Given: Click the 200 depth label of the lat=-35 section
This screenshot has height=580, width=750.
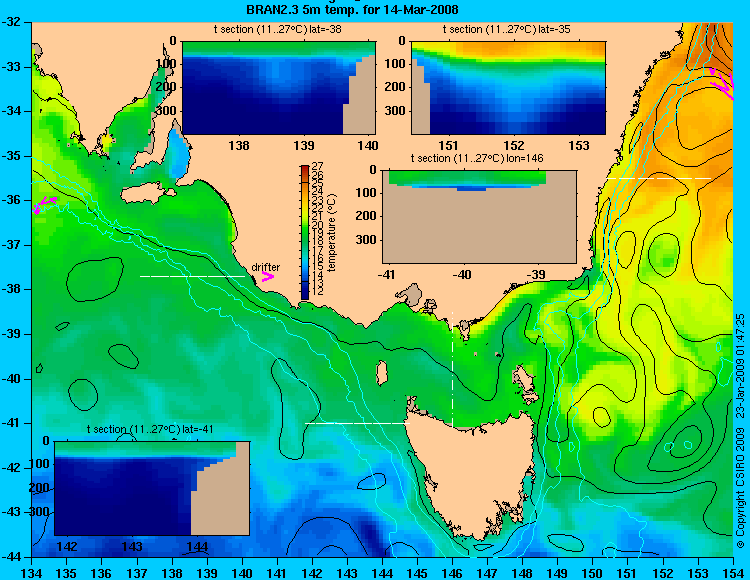Looking at the screenshot, I should tap(397, 87).
